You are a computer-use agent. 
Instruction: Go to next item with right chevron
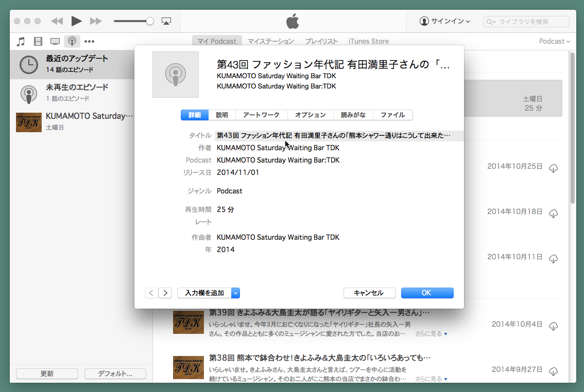(165, 293)
